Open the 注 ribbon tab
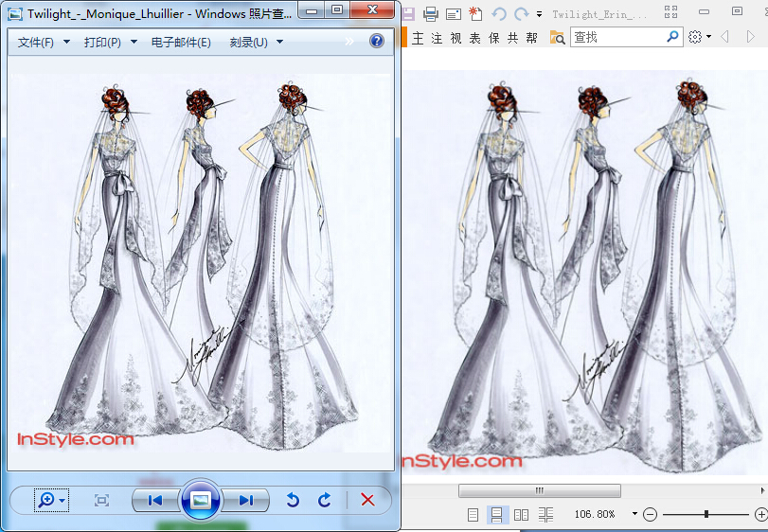 tap(437, 38)
